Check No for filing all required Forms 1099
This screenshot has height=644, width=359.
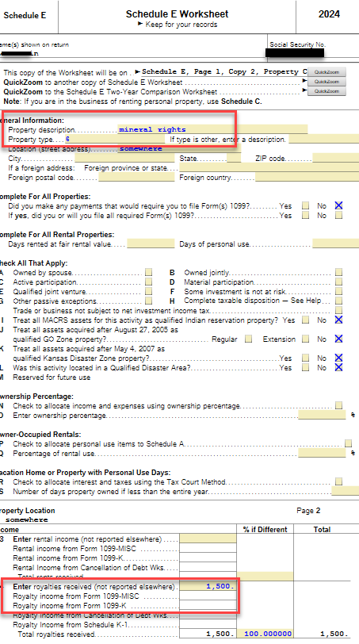click(x=338, y=215)
